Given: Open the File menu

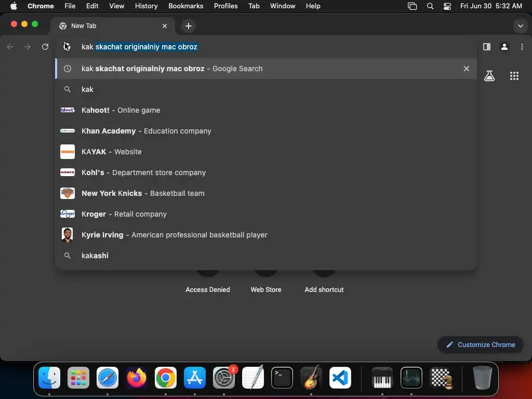Looking at the screenshot, I should [70, 6].
